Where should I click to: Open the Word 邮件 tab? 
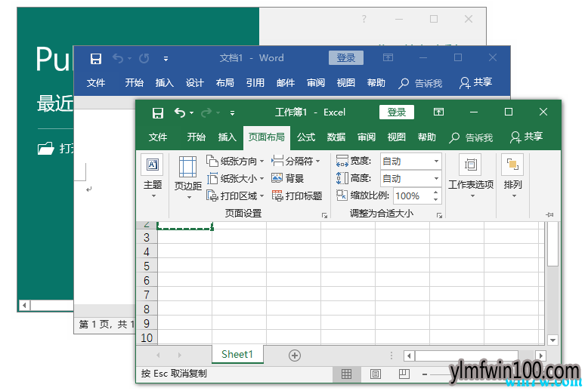click(x=286, y=83)
